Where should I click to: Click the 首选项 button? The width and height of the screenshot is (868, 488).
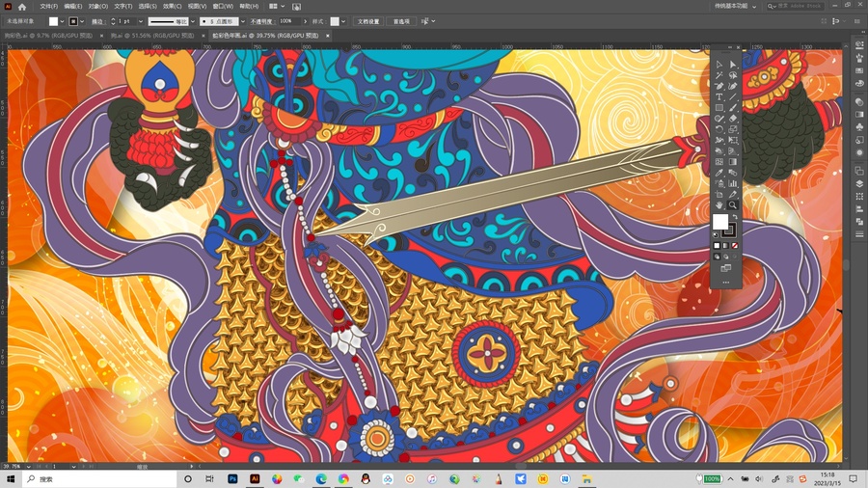point(401,21)
